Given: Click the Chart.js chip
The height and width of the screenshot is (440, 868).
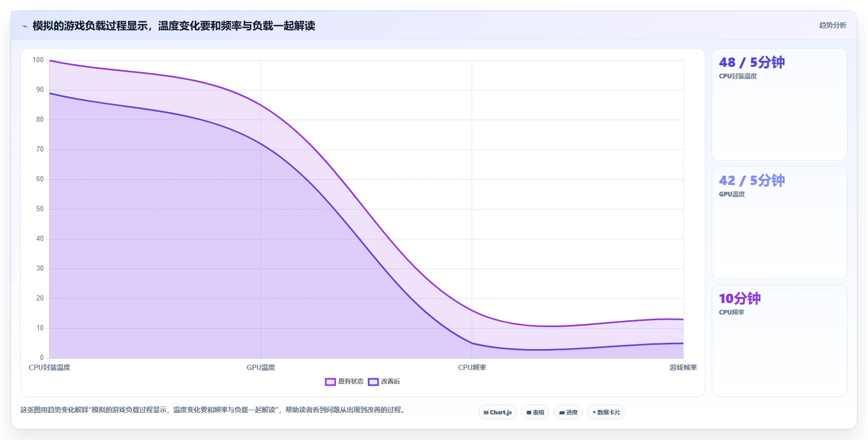Looking at the screenshot, I should [497, 412].
